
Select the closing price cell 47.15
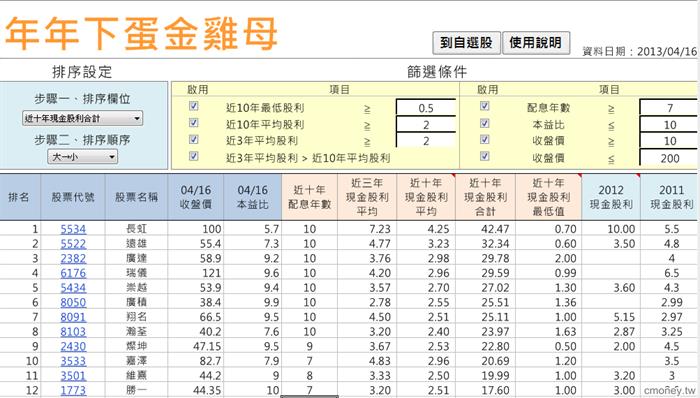pyautogui.click(x=196, y=346)
